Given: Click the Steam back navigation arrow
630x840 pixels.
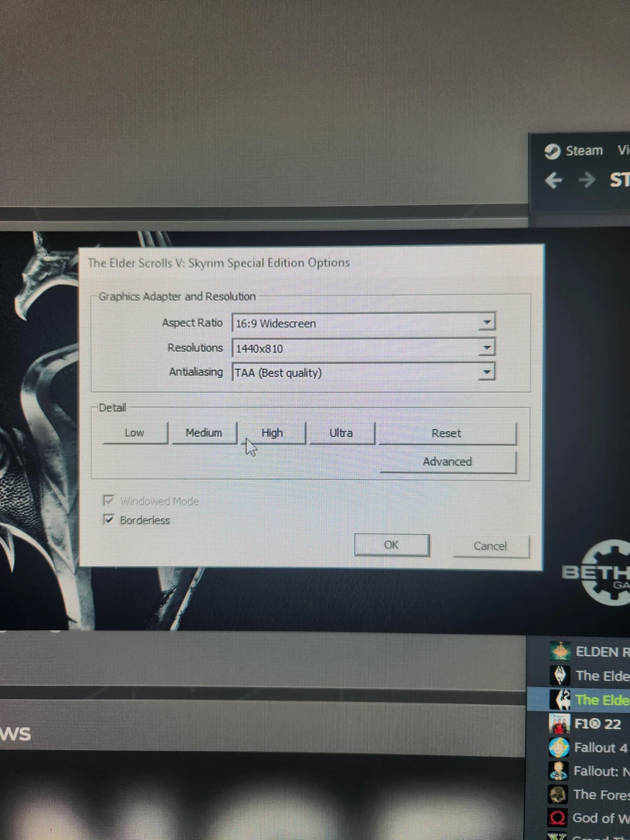Looking at the screenshot, I should (x=553, y=180).
